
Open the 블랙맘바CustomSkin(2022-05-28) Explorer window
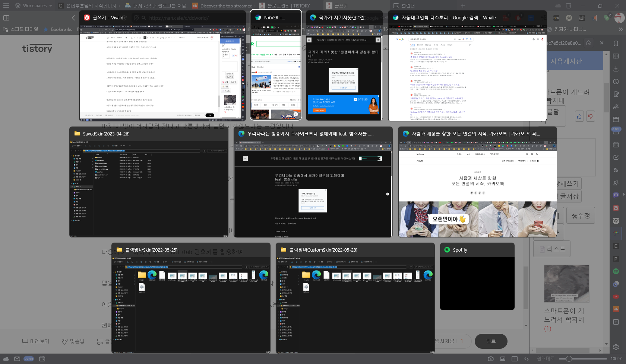(355, 298)
